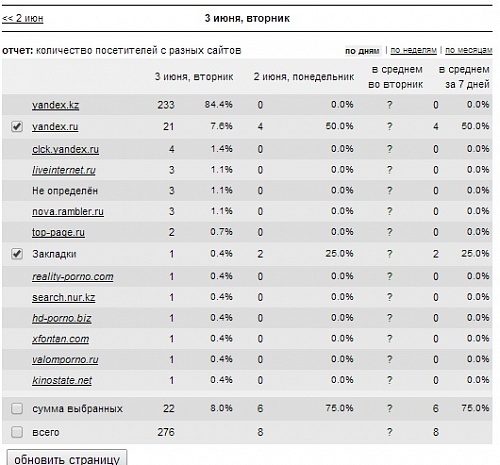Open the nova.rambler.ru link
This screenshot has height=465, width=500.
click(x=68, y=212)
